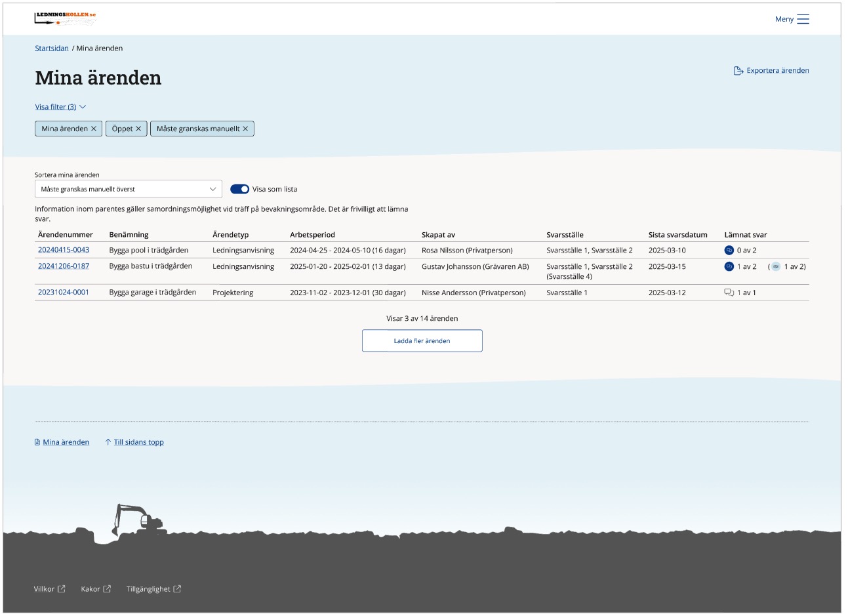Click the Ladda fler ärenden button
This screenshot has height=616, width=848.
tap(422, 340)
